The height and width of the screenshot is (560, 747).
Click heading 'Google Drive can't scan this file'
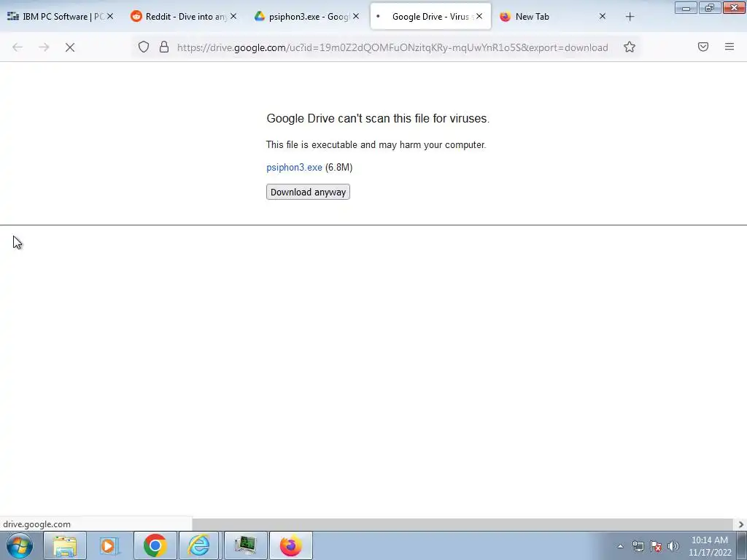tap(378, 118)
